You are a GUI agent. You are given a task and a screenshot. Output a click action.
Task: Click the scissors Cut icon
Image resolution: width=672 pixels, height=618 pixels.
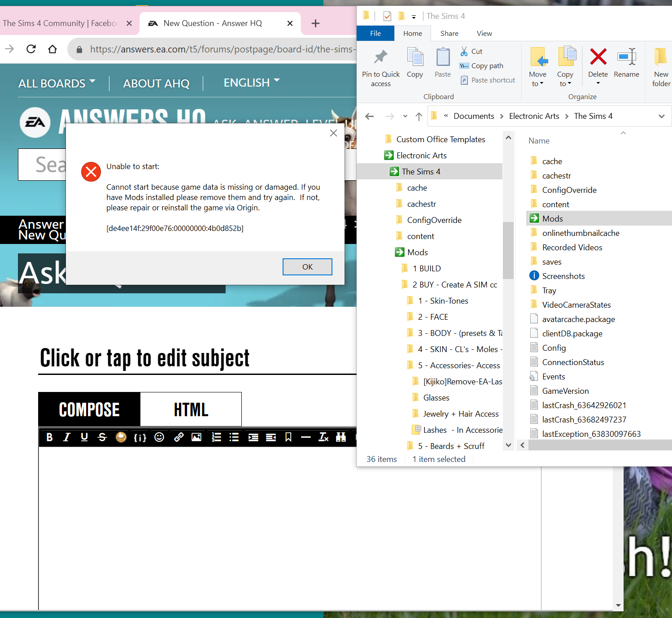click(464, 52)
